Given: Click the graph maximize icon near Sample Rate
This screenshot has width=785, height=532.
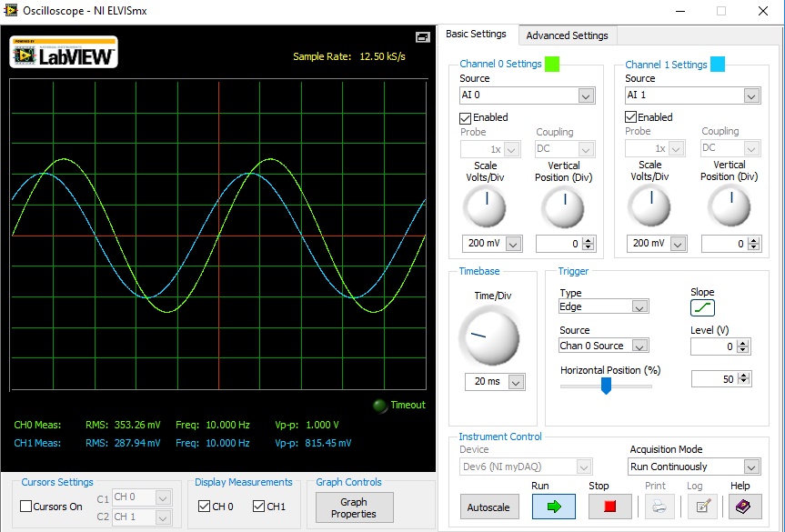Looking at the screenshot, I should [x=422, y=37].
